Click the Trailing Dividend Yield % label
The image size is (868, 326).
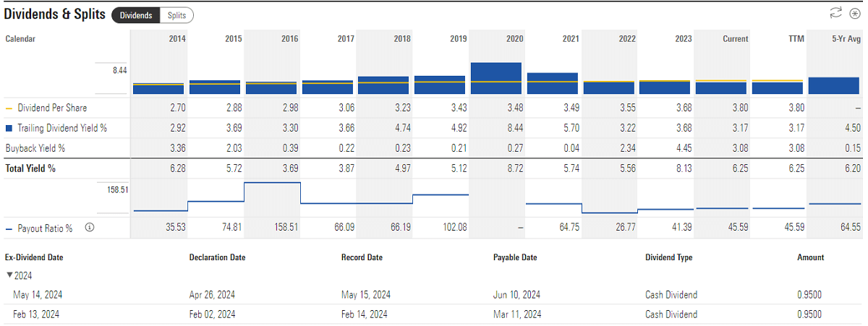point(61,128)
